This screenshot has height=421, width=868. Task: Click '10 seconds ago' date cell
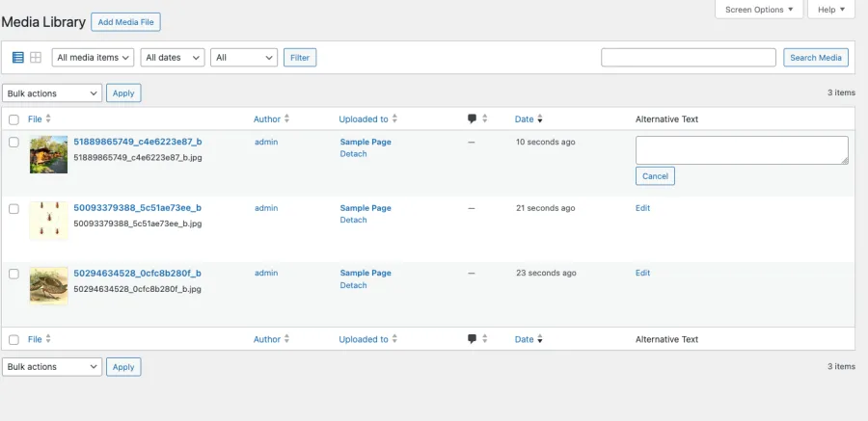[545, 143]
